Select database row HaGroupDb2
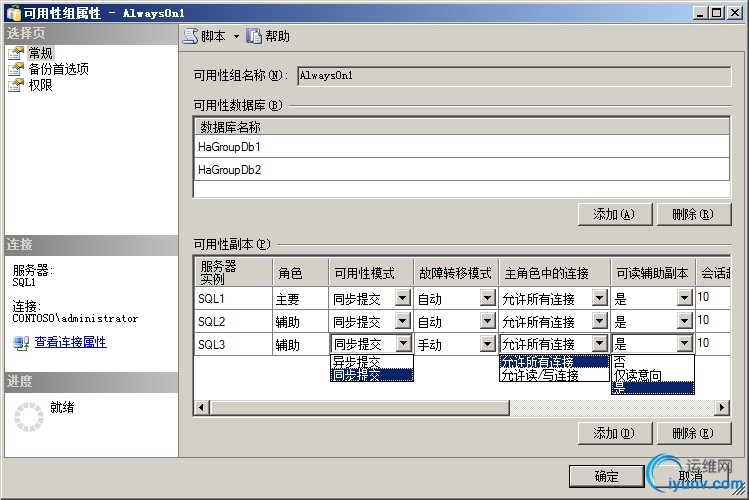 click(x=462, y=170)
